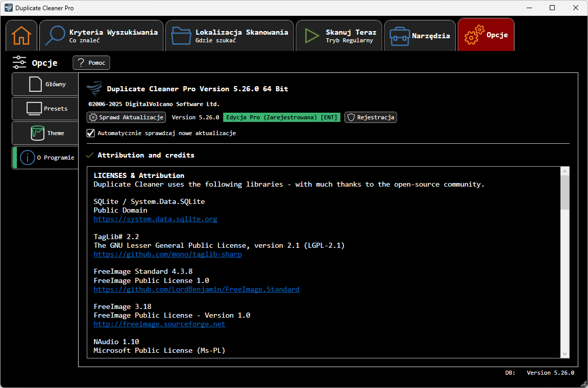Click the SQLite / System.Data.SQLite text line
The image size is (588, 388).
coord(149,201)
